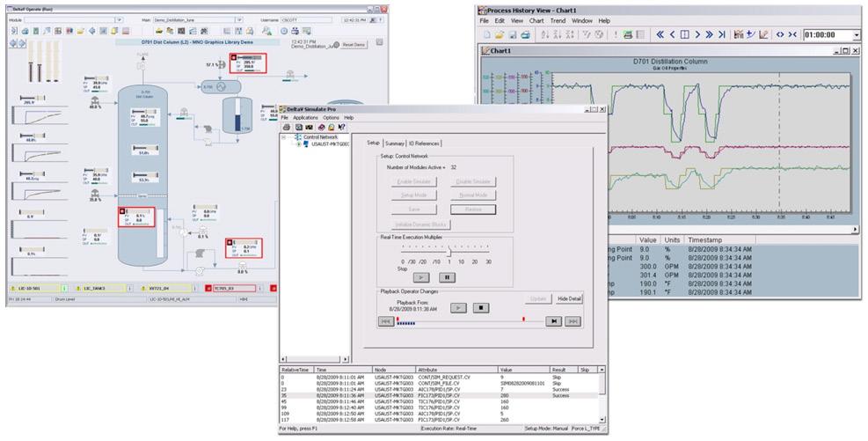Click context help arrow icon in Simulate Pro
The height and width of the screenshot is (441, 868).
pyautogui.click(x=341, y=127)
